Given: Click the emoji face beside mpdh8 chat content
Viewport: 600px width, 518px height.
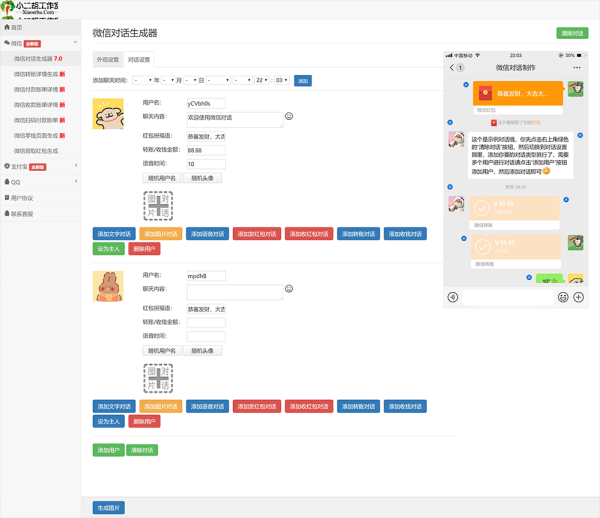Looking at the screenshot, I should tap(289, 288).
